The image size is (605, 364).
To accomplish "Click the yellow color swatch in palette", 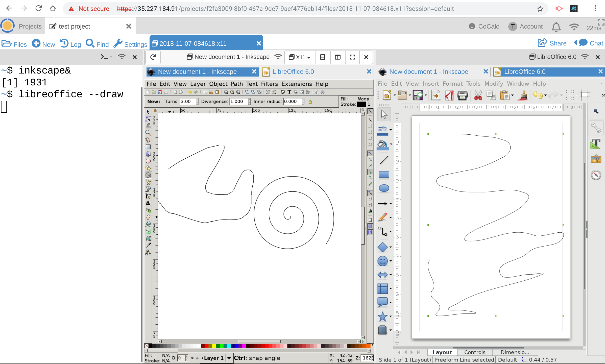I will point(214,346).
